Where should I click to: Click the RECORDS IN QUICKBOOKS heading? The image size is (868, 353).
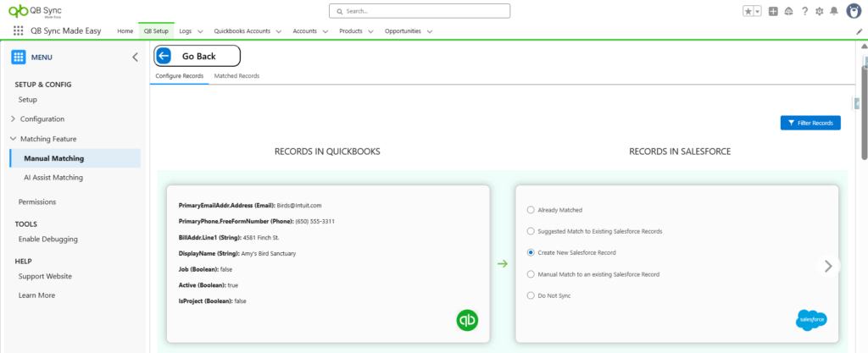point(327,152)
